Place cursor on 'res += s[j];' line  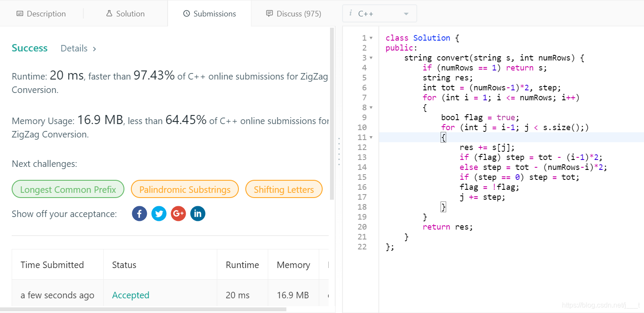[x=487, y=147]
